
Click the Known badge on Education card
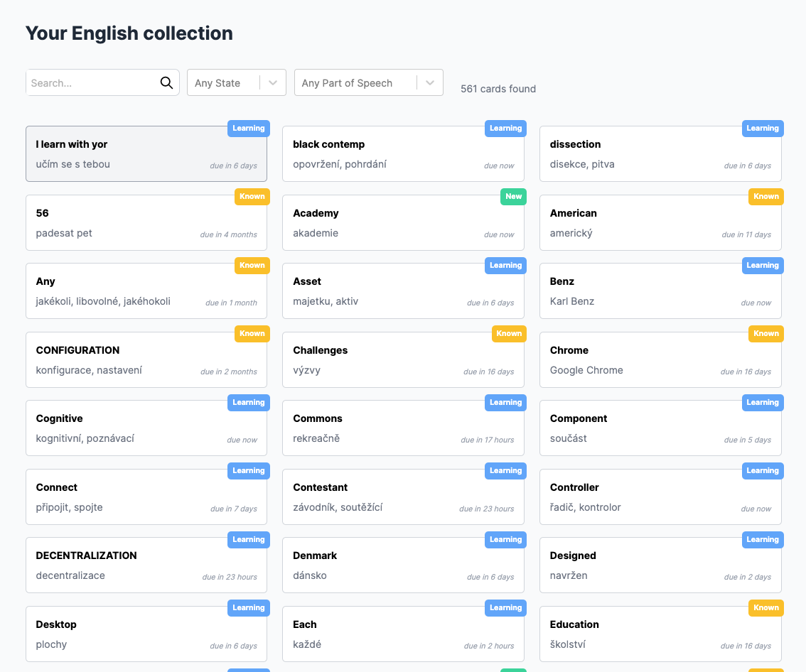pyautogui.click(x=765, y=608)
